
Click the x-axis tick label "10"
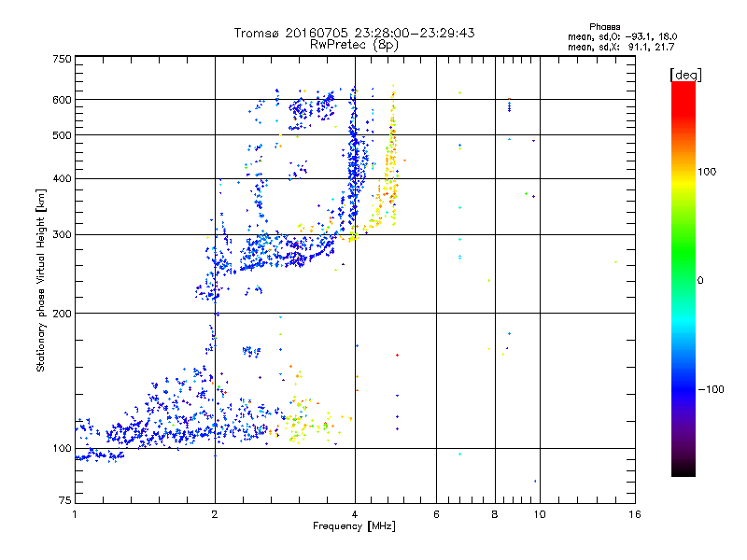(x=540, y=514)
